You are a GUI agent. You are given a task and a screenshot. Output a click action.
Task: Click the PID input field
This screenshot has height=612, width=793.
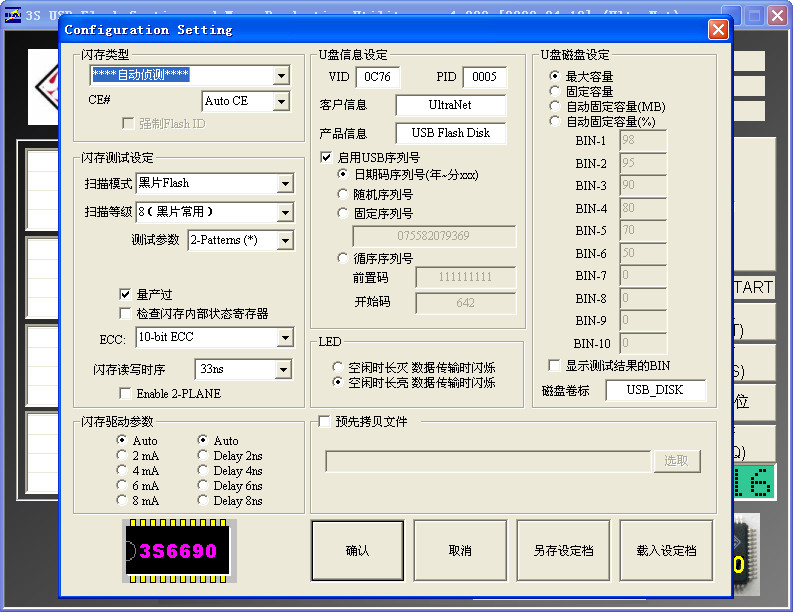tap(484, 77)
